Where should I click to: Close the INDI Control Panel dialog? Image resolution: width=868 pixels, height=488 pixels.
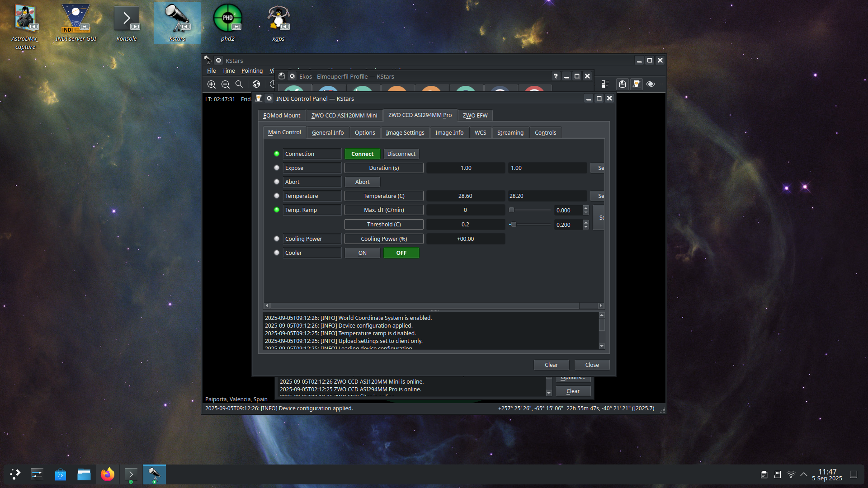tap(592, 365)
